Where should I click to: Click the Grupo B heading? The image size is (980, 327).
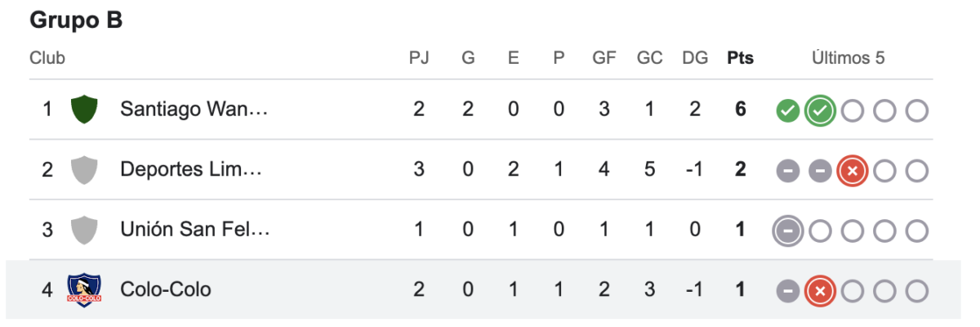(x=76, y=20)
